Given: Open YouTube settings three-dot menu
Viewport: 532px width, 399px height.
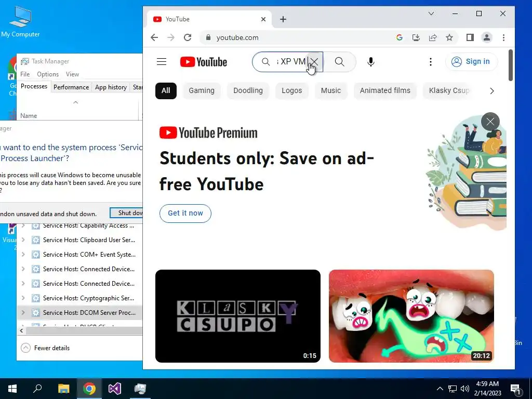Looking at the screenshot, I should pyautogui.click(x=431, y=62).
